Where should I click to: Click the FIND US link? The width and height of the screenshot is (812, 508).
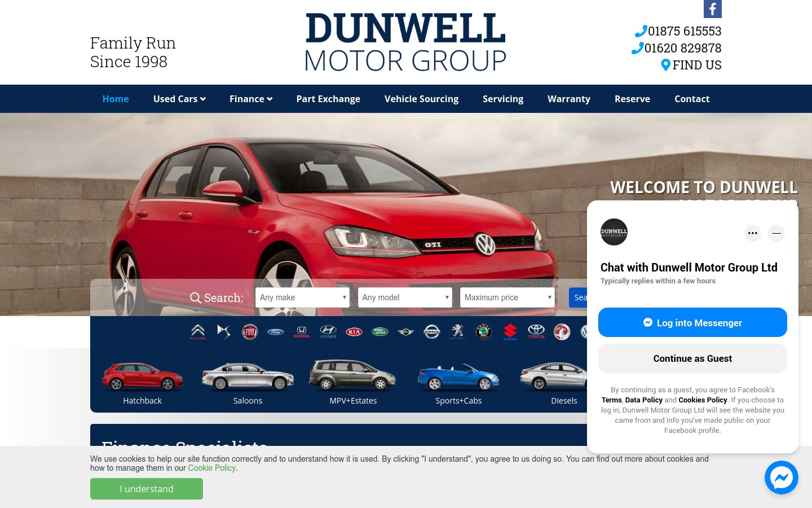[x=697, y=65]
